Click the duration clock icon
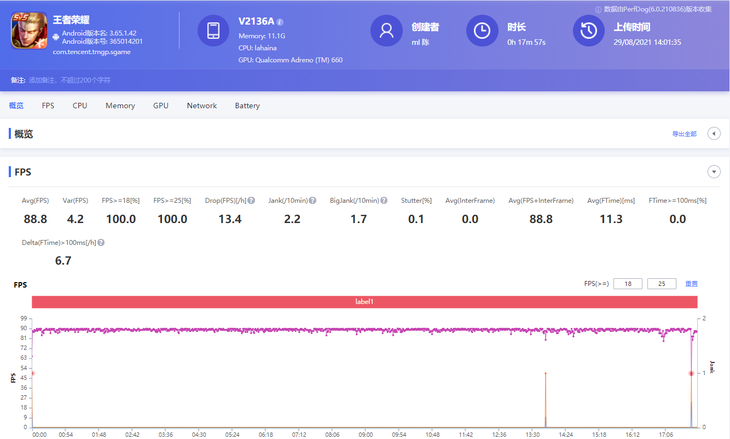 (x=482, y=31)
